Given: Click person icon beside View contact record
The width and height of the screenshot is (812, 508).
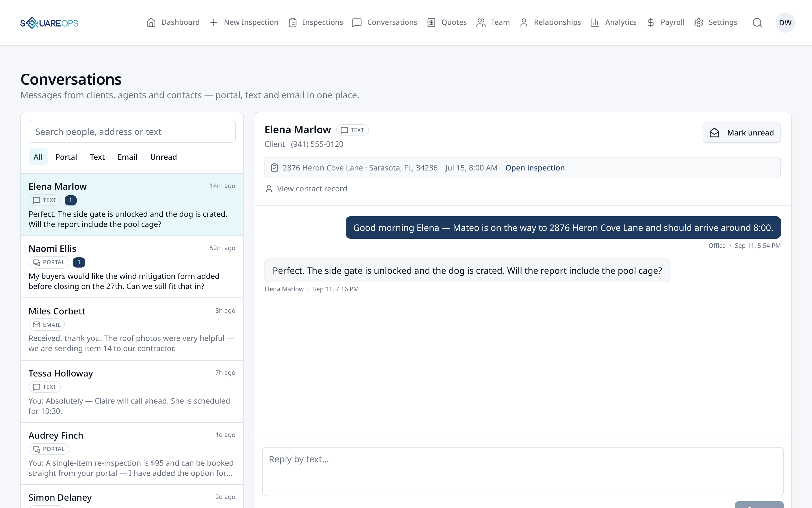Looking at the screenshot, I should [269, 189].
